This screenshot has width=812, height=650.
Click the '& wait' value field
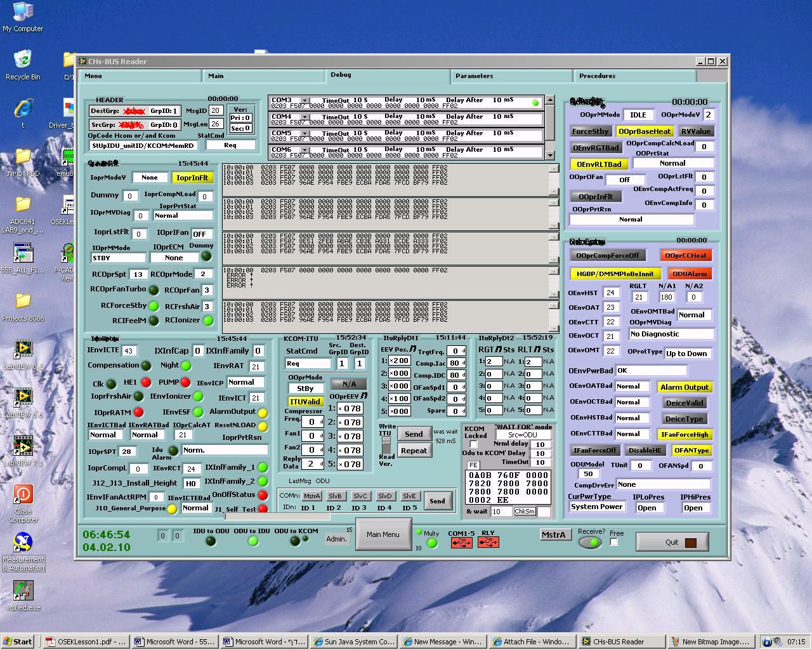tap(501, 512)
